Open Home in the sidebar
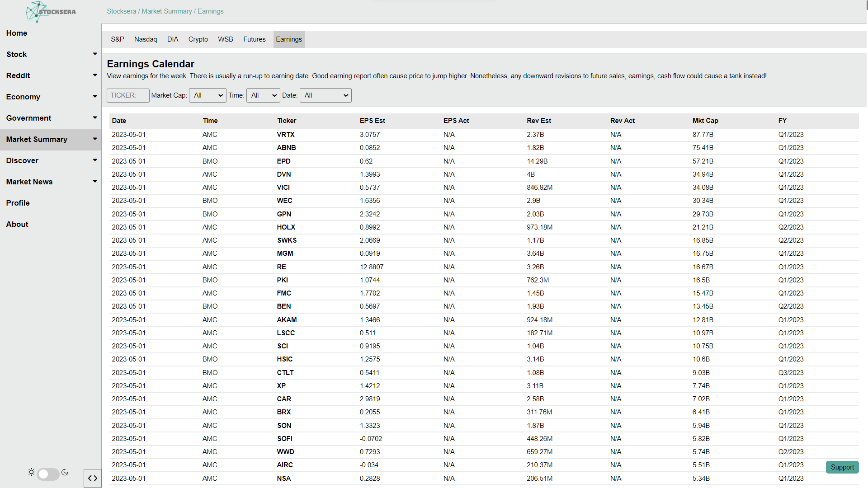The height and width of the screenshot is (488, 868). coord(17,33)
